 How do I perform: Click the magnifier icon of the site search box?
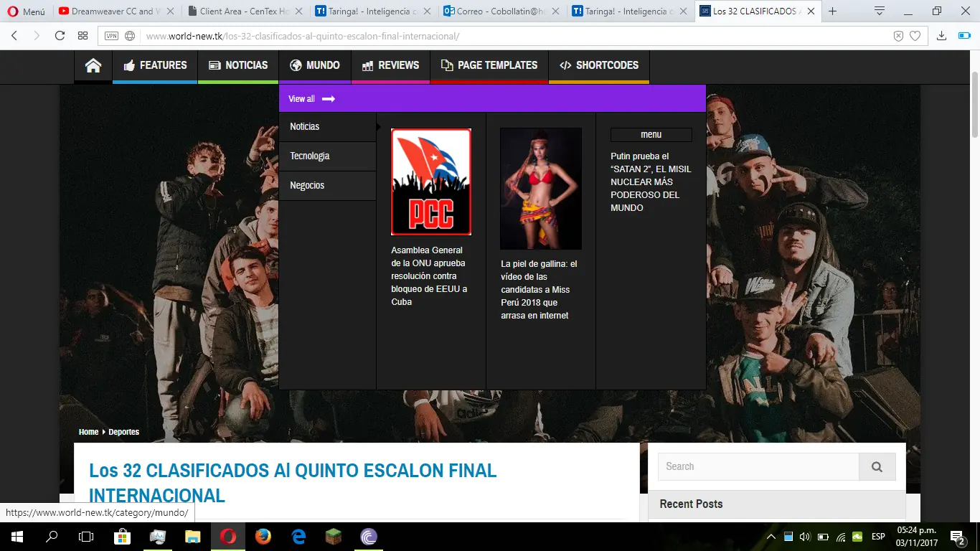point(877,466)
